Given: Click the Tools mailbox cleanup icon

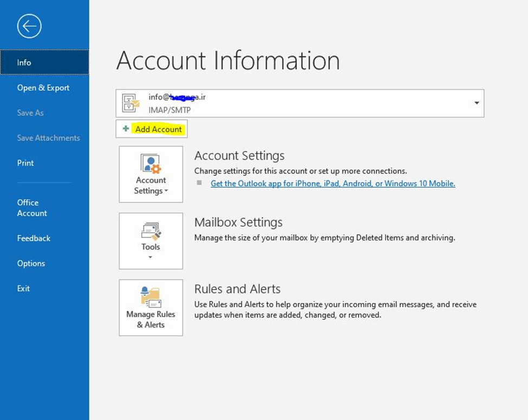Looking at the screenshot, I should 151,231.
